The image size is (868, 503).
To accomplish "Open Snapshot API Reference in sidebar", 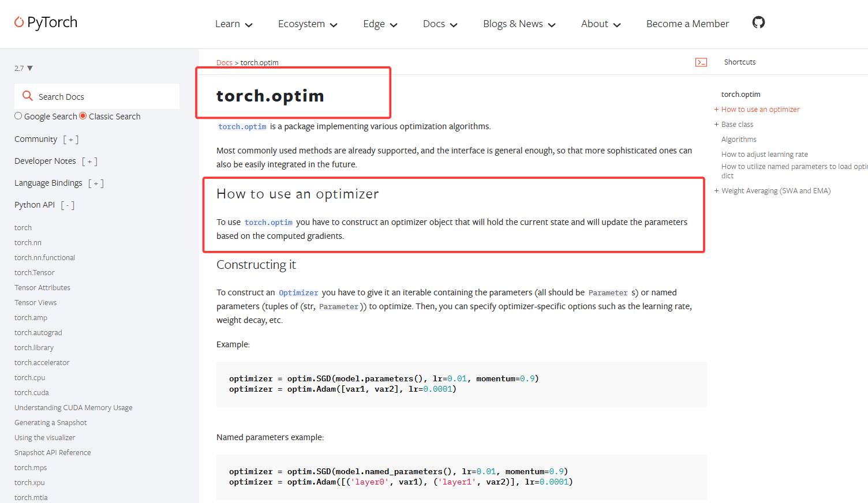I will pyautogui.click(x=53, y=453).
